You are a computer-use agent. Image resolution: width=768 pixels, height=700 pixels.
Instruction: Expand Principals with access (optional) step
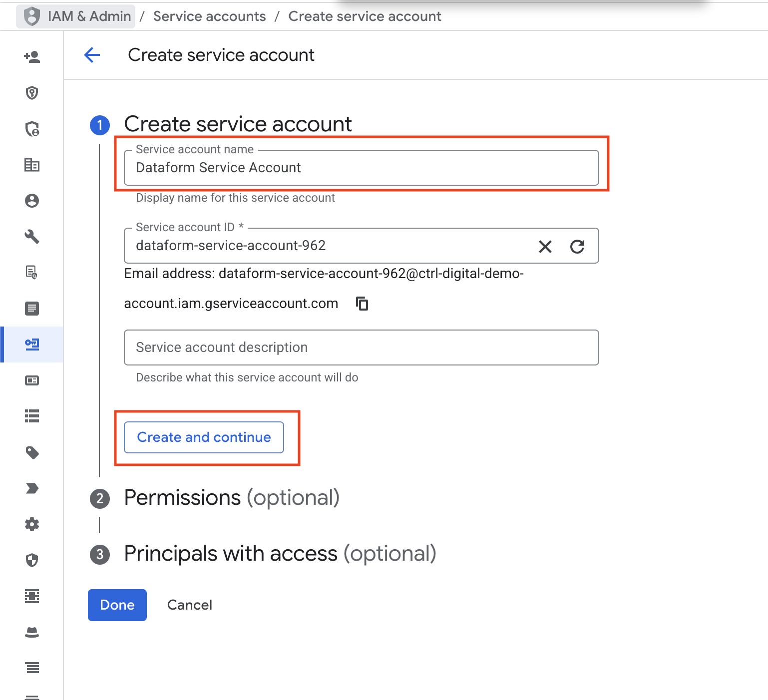[x=280, y=554]
